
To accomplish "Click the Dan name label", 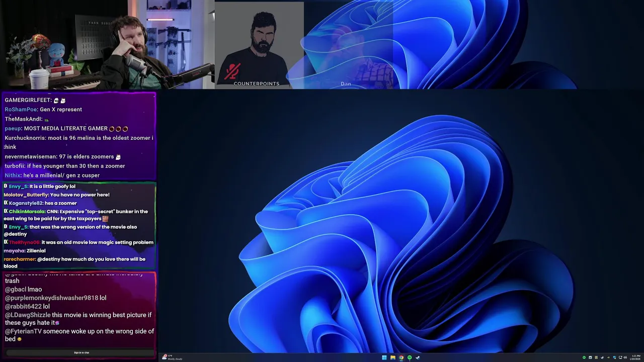I will [346, 84].
